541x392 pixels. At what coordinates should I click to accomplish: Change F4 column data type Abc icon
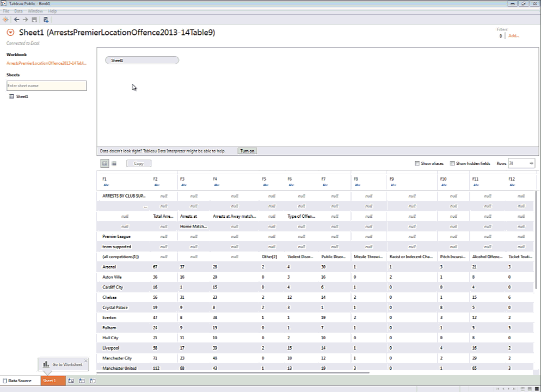tap(217, 185)
